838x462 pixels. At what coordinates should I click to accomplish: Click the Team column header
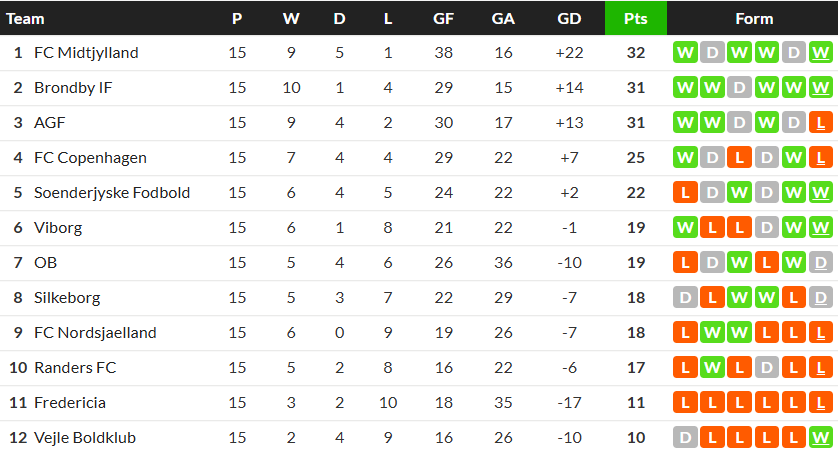[25, 18]
